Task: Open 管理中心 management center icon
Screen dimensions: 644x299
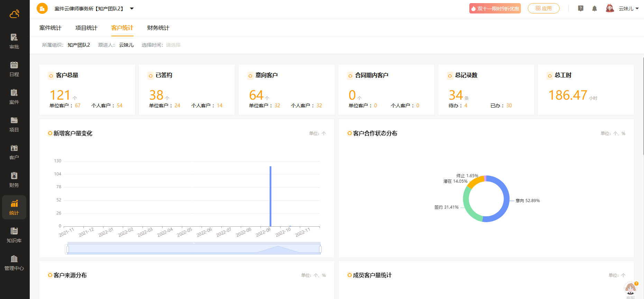Action: tap(14, 263)
